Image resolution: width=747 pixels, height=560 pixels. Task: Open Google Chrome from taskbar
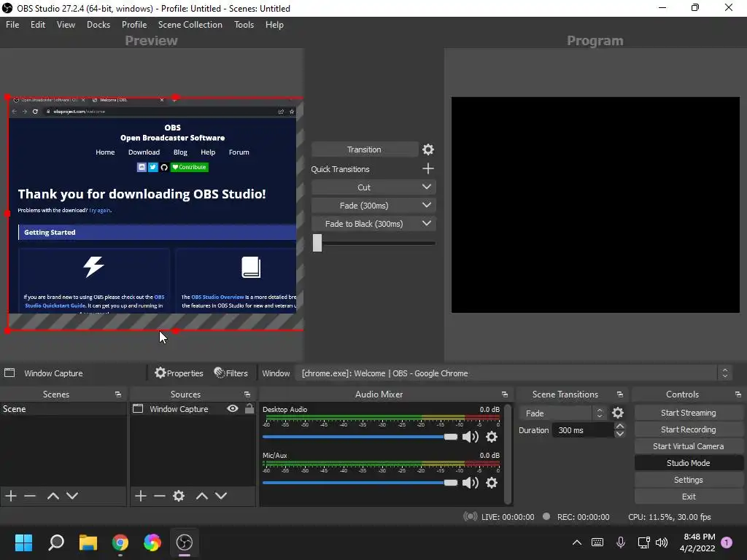pos(120,542)
